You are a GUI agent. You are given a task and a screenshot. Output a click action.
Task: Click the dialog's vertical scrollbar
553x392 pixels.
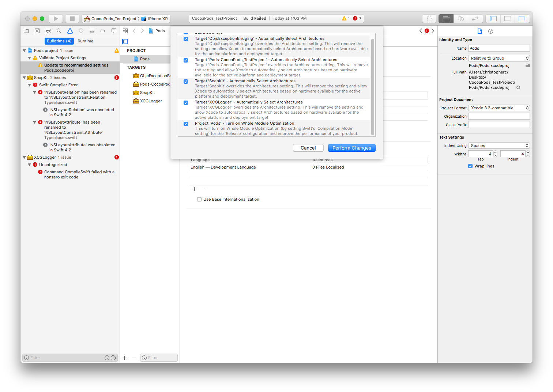coord(373,87)
